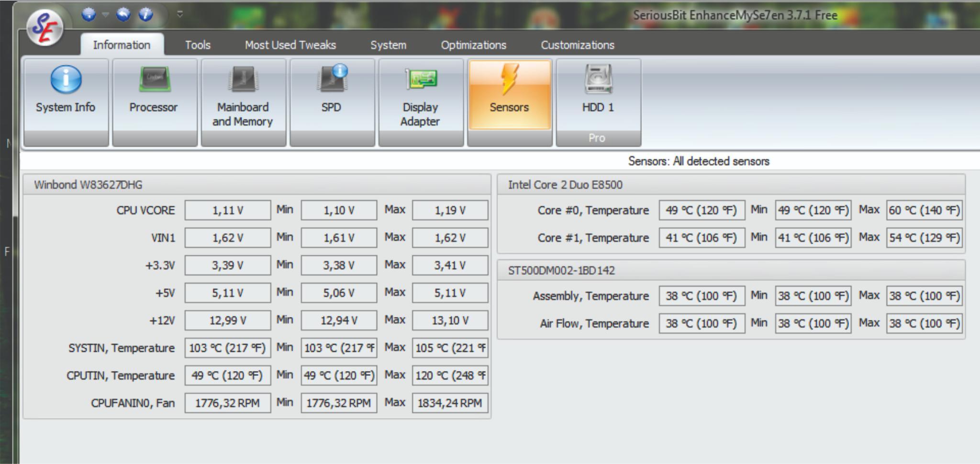Open Mainboard and Memory panel
Image resolution: width=980 pixels, height=464 pixels.
(x=243, y=102)
